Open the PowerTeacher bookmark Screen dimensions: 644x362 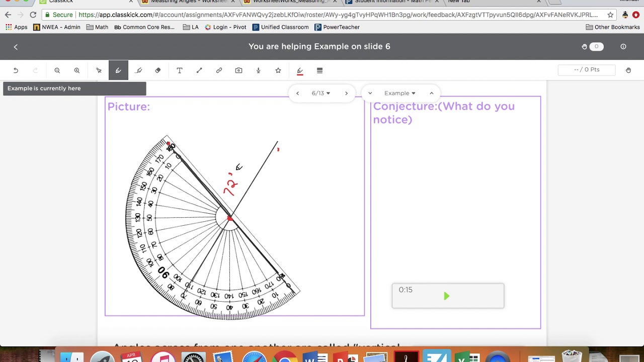click(337, 27)
